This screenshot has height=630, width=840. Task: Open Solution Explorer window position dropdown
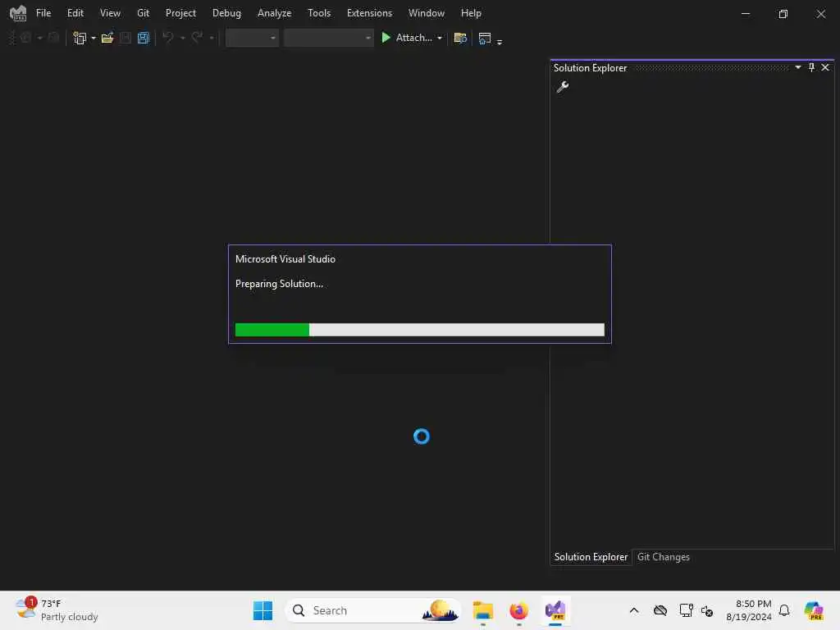[x=797, y=67]
